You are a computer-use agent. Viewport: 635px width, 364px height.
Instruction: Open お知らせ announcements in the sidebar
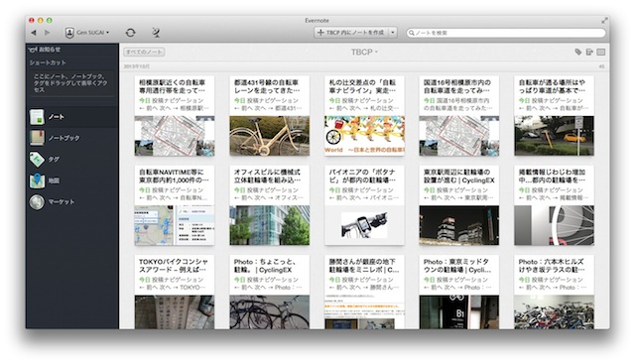pos(45,50)
